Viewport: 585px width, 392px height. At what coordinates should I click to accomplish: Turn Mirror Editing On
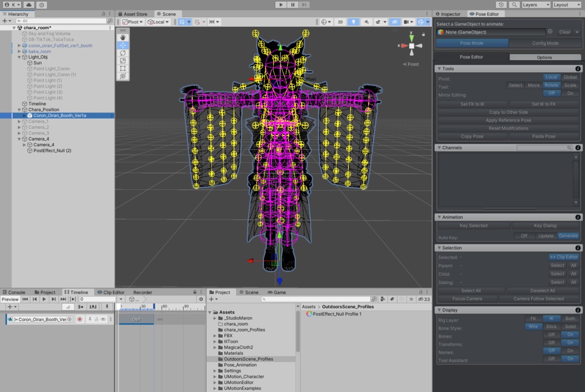(x=570, y=93)
